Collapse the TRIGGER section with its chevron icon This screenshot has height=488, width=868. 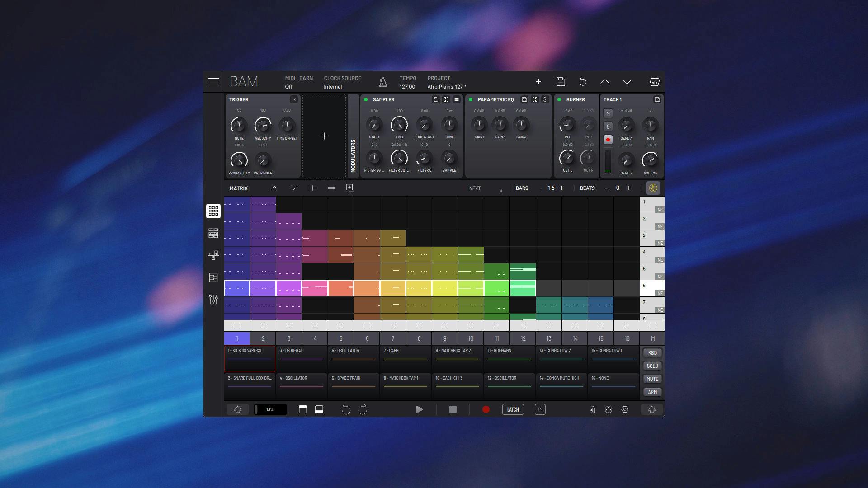(x=293, y=99)
